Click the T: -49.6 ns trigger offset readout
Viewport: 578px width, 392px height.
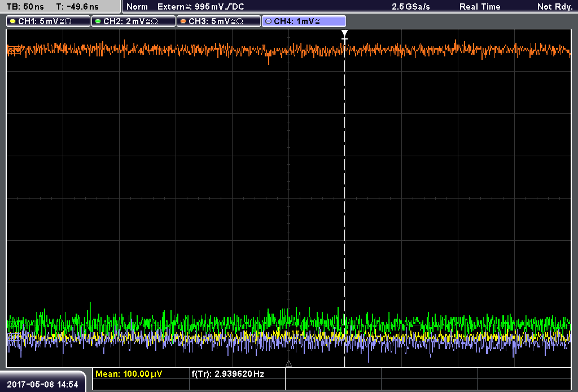click(77, 7)
